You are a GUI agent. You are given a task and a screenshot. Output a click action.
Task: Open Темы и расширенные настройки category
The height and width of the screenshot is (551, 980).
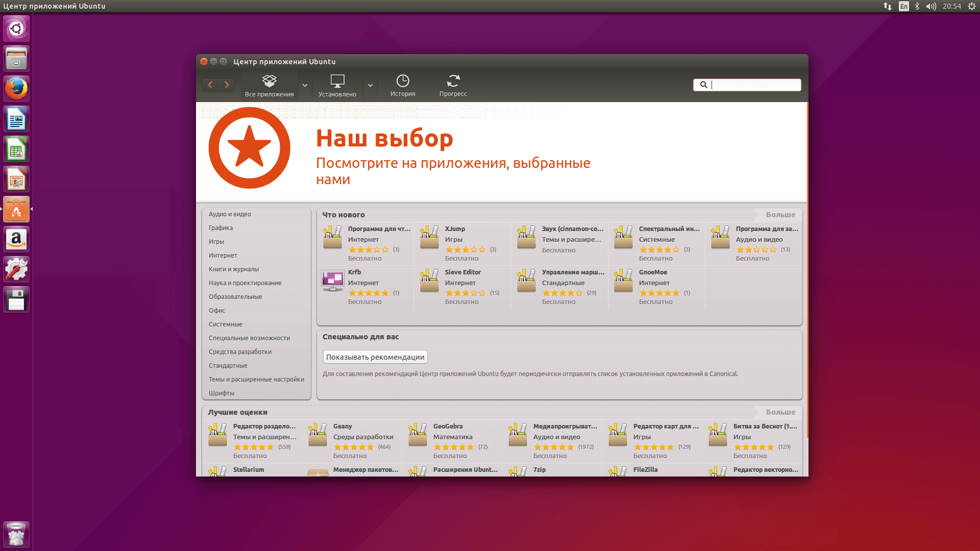click(x=256, y=380)
